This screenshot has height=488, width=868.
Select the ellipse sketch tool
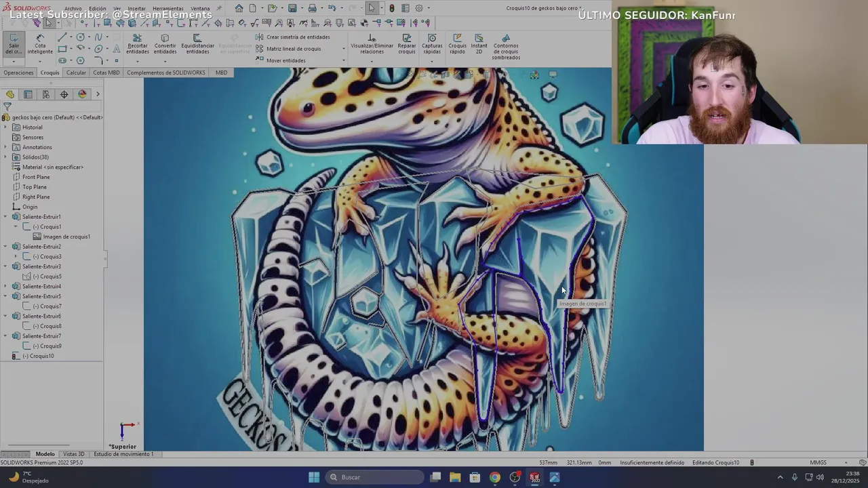pos(98,49)
